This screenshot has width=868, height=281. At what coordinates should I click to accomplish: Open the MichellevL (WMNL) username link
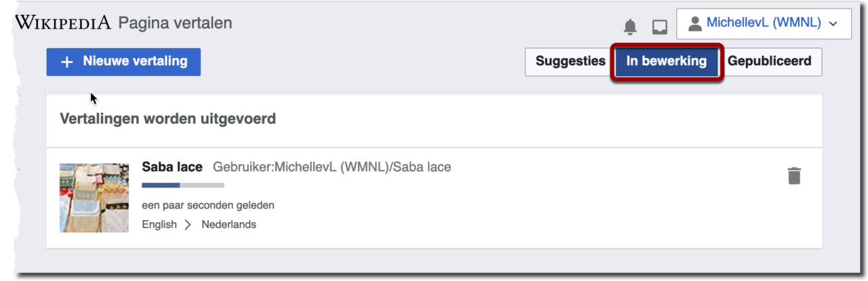(764, 23)
